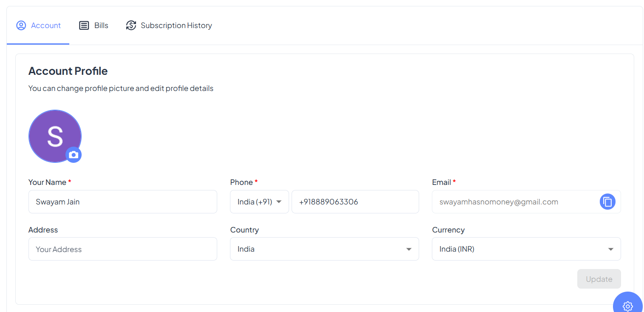The height and width of the screenshot is (312, 644).
Task: Select the Account tab
Action: (45, 26)
